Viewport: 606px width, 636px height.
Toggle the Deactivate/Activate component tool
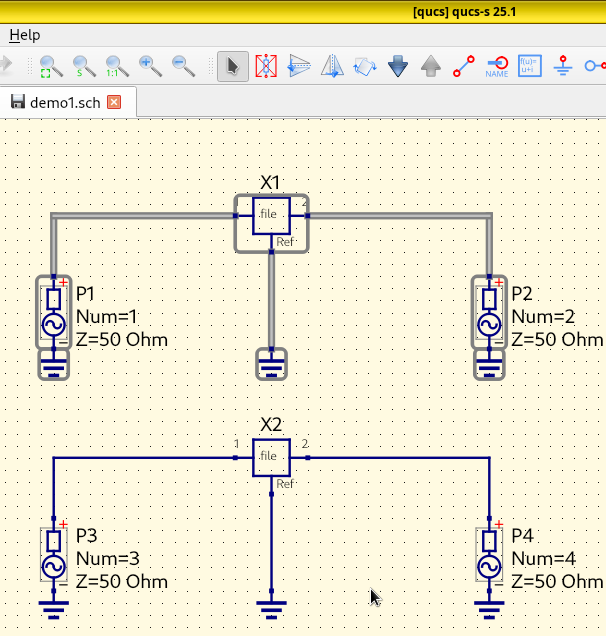tap(266, 67)
